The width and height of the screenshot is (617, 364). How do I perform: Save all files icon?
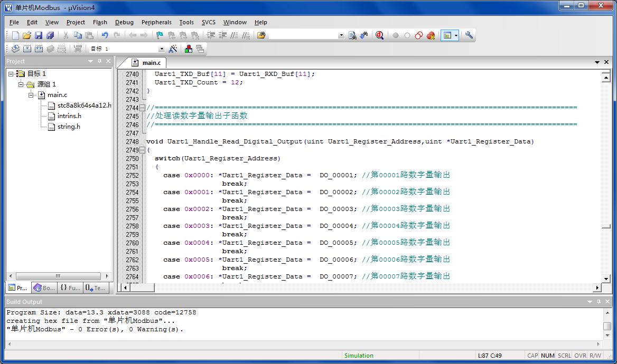[x=50, y=35]
